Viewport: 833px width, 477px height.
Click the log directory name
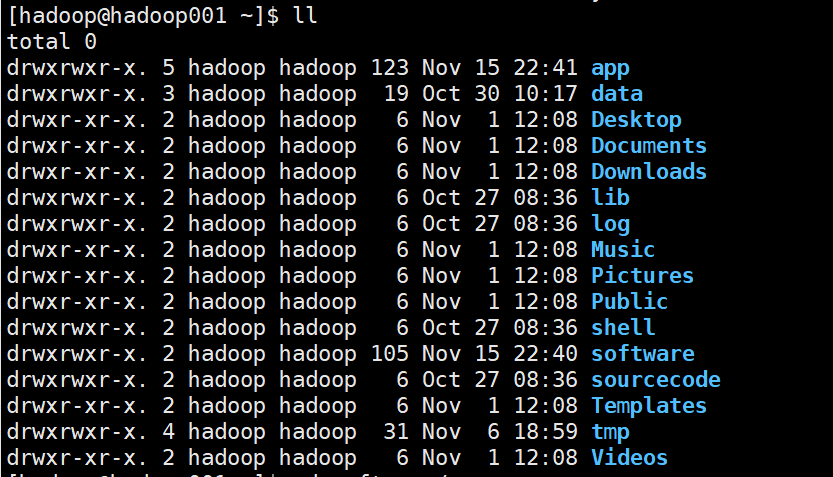[x=610, y=225]
